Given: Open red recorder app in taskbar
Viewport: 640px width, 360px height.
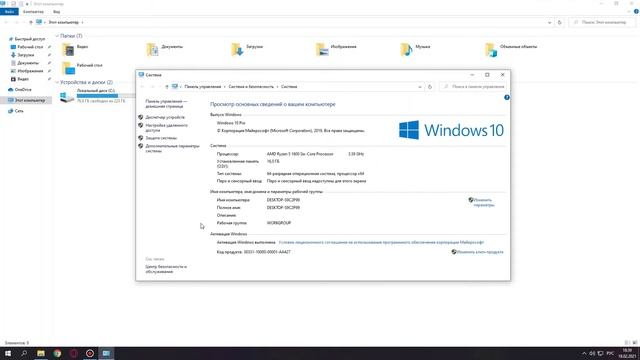Looking at the screenshot, I should pyautogui.click(x=90, y=353).
